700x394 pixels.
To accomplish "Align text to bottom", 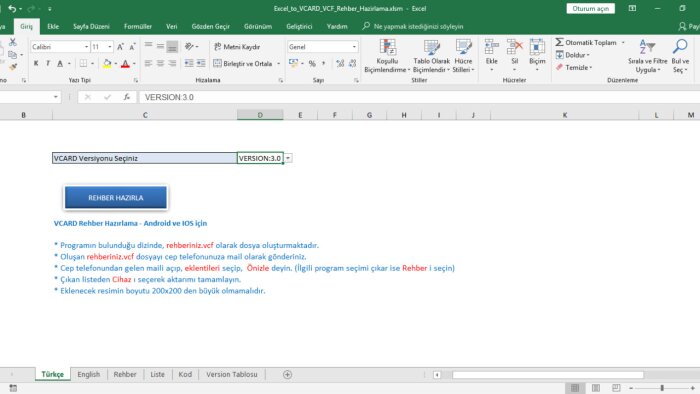I will point(172,46).
